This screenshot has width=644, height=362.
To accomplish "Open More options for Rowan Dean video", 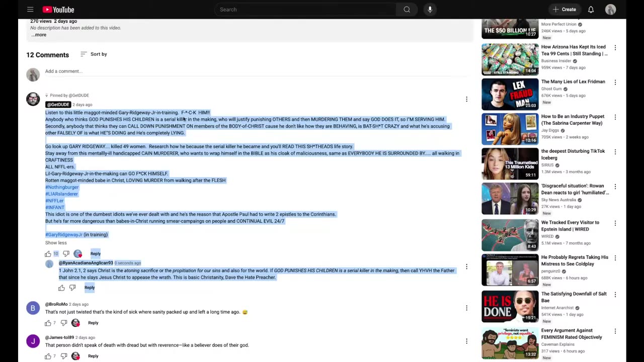I will click(x=615, y=186).
